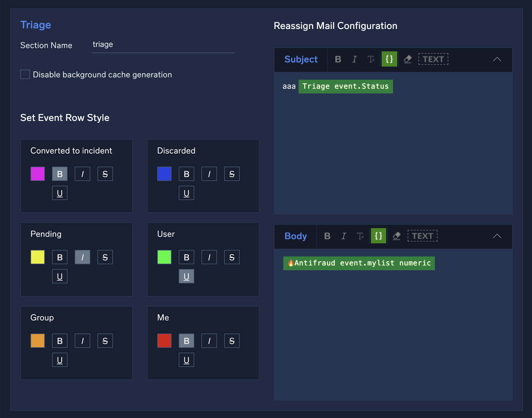Open the color swatch for Converted to incident
The height and width of the screenshot is (418, 532).
pyautogui.click(x=37, y=174)
